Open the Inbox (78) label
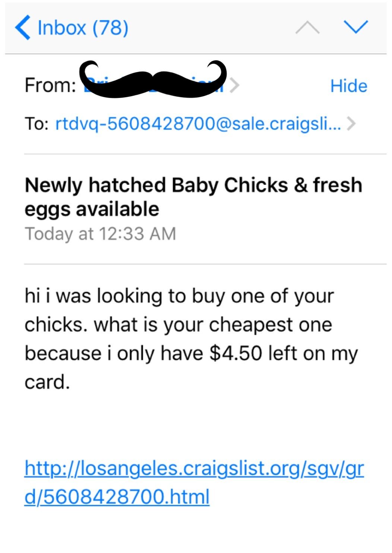Image resolution: width=392 pixels, height=553 pixels. coord(83,28)
